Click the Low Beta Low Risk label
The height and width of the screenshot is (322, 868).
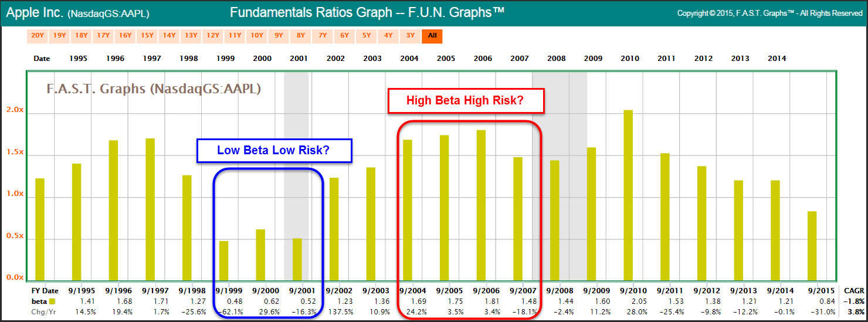(273, 150)
